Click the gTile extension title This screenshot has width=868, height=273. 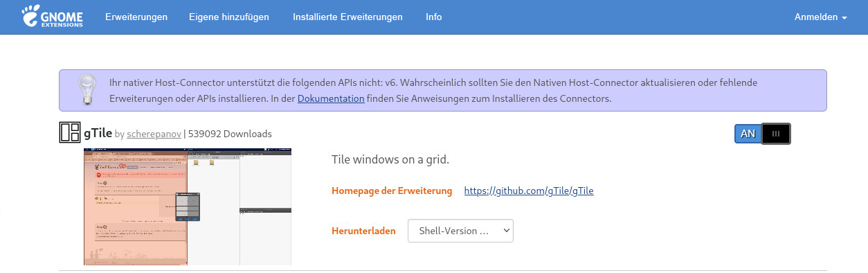tap(98, 133)
